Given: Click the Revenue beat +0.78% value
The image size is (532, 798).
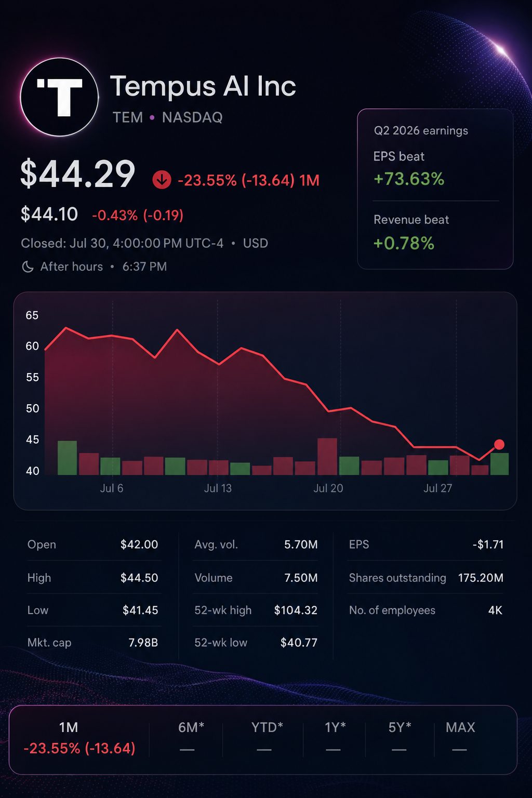Looking at the screenshot, I should (404, 243).
